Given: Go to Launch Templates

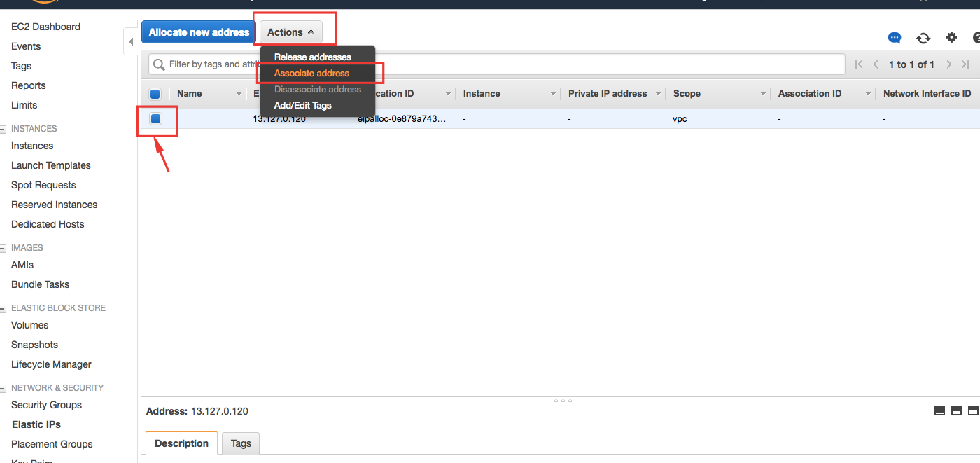Looking at the screenshot, I should 51,165.
